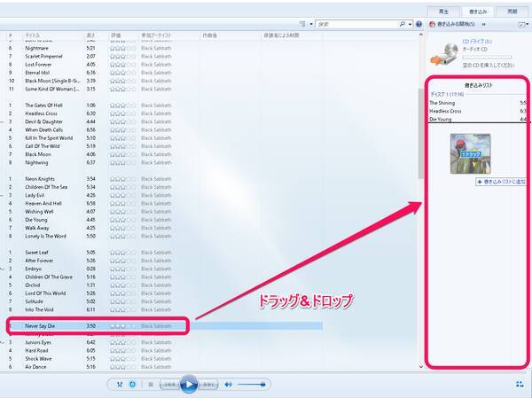Open burn list options dropdown
The image size is (532, 398).
[523, 24]
